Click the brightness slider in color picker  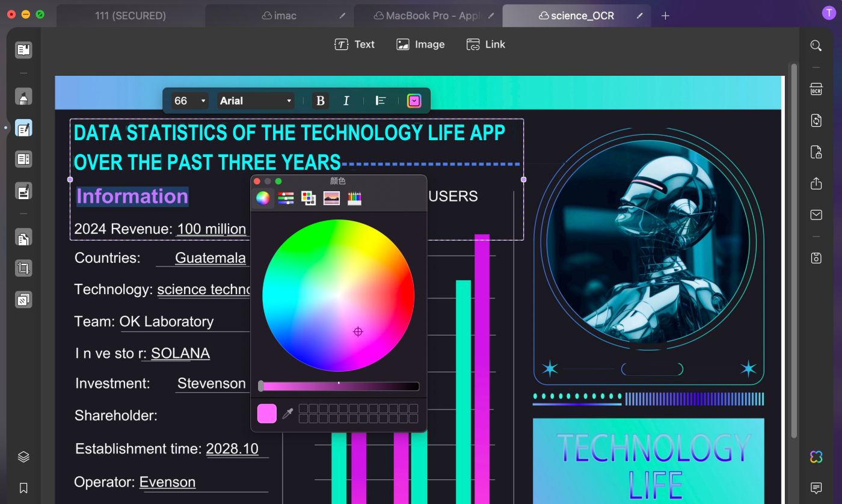pos(339,386)
